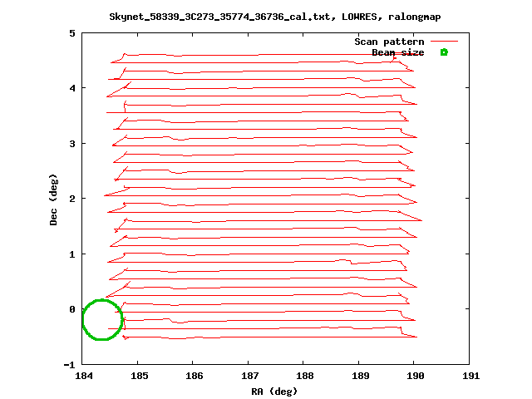Click the RA tick label 185
Viewport: 532px width, 399px height.
point(140,376)
